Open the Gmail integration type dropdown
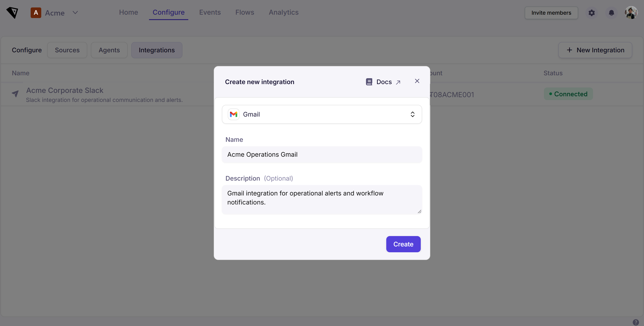Viewport: 644px width, 326px height. (x=322, y=114)
